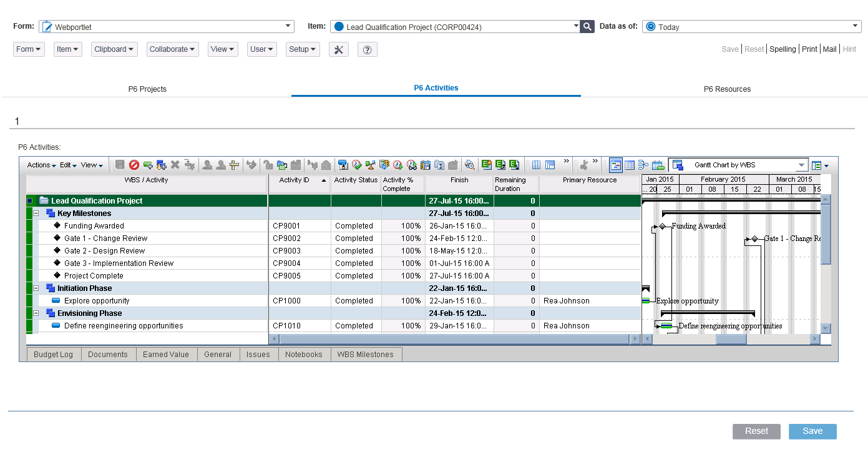
Task: Open the Actions dropdown in activities toolbar
Action: pyautogui.click(x=41, y=165)
